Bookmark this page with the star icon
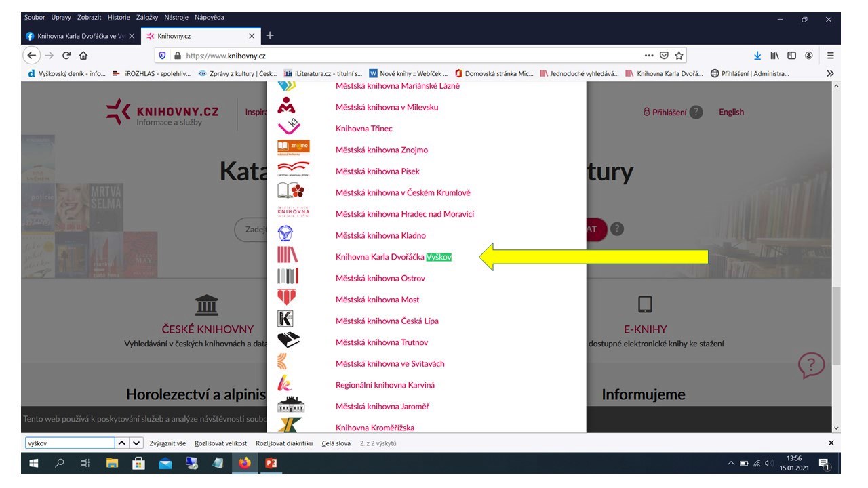This screenshot has width=868, height=488. coord(679,56)
